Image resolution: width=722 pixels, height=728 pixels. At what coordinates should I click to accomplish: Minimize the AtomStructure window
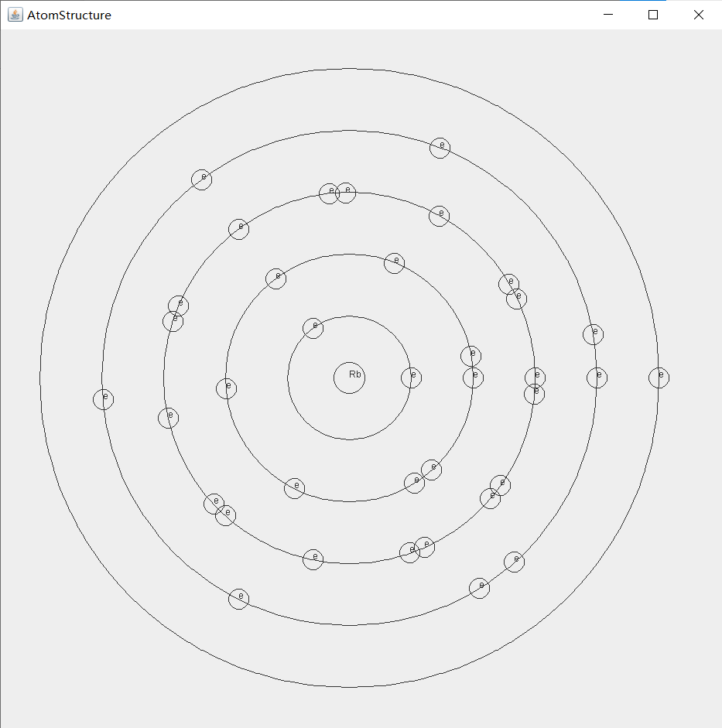[607, 15]
